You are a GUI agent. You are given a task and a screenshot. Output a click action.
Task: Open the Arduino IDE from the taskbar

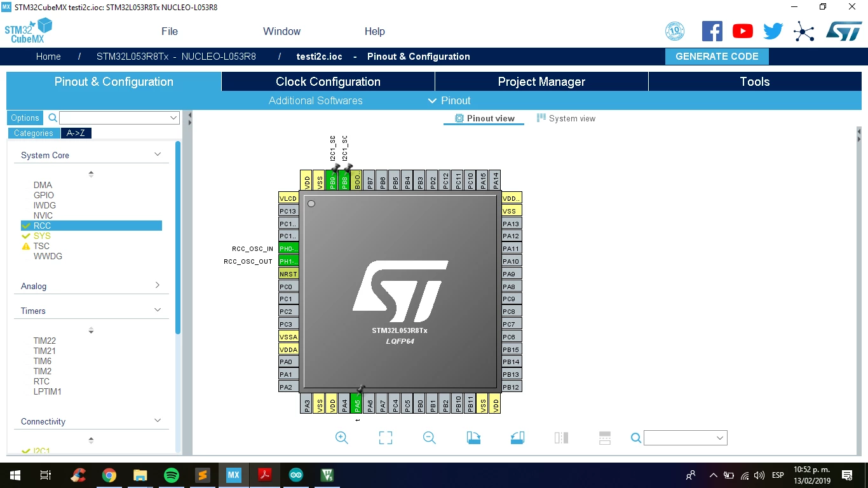[x=296, y=475]
